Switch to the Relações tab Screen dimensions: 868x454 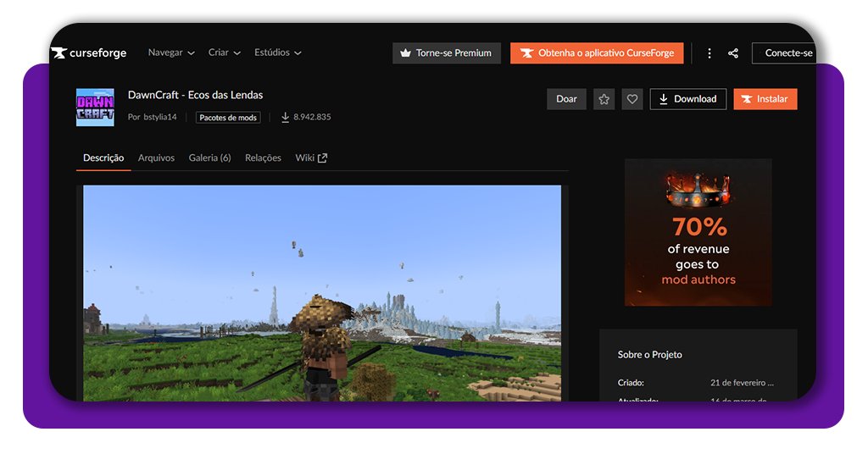[x=263, y=158]
